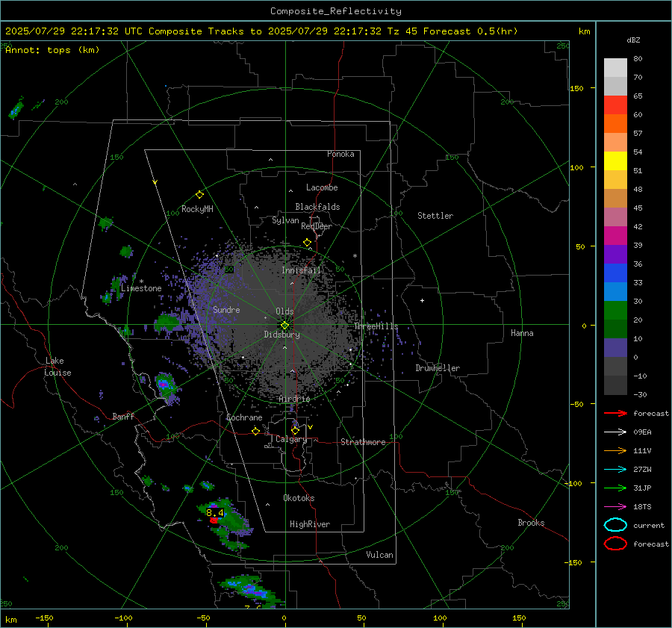Select the magenta 18TS arrow in legend

pos(615,507)
